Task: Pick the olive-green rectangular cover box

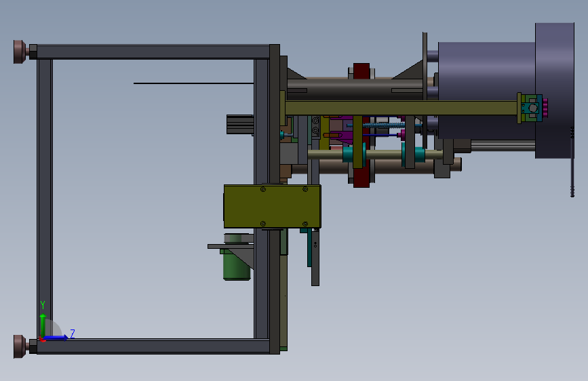Action: point(272,206)
